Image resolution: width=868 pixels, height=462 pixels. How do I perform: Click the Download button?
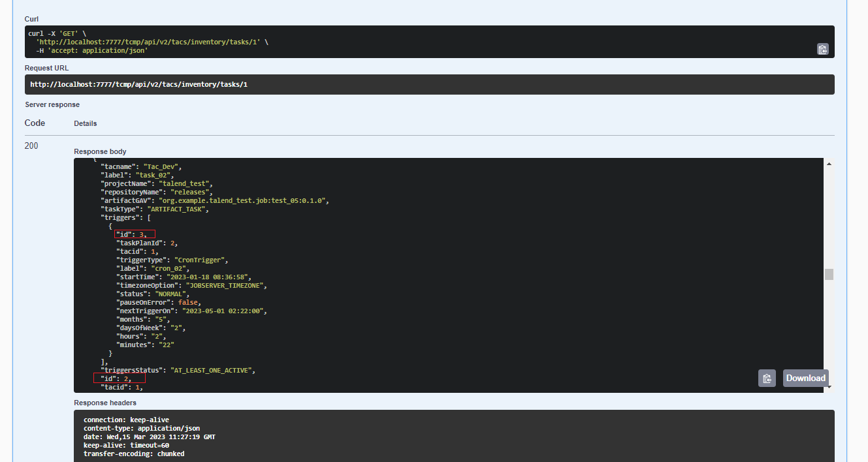[805, 378]
